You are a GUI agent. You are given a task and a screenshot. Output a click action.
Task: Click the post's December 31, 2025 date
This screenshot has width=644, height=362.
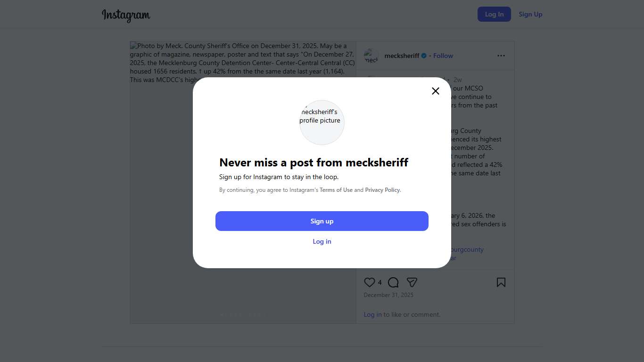388,295
